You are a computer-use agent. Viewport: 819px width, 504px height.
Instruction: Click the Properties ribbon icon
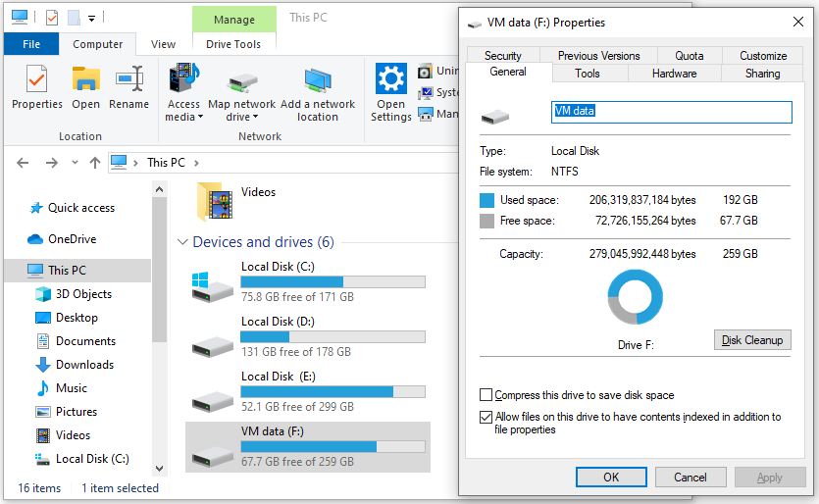(x=36, y=87)
